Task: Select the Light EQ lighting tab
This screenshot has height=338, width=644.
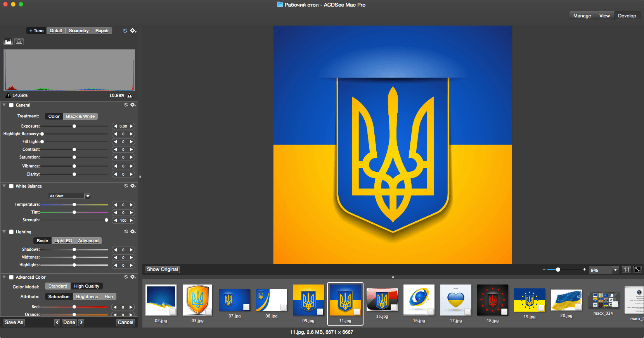Action: point(63,241)
